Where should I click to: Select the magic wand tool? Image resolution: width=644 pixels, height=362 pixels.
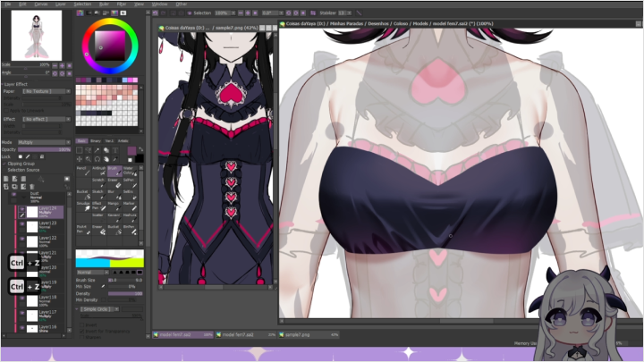pos(97,150)
